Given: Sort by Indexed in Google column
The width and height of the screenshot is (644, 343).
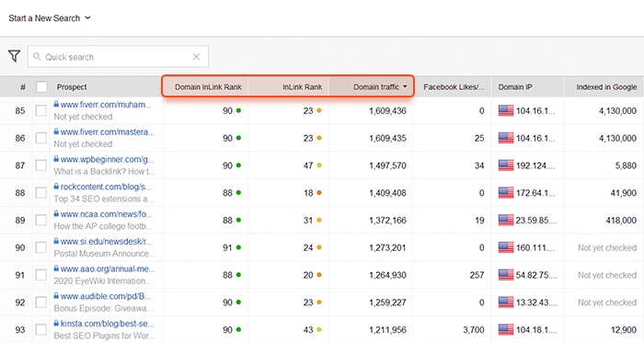Looking at the screenshot, I should point(606,87).
